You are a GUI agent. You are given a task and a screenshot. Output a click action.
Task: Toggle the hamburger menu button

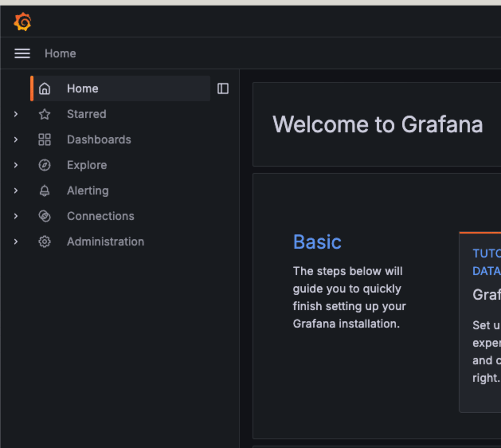(x=22, y=53)
